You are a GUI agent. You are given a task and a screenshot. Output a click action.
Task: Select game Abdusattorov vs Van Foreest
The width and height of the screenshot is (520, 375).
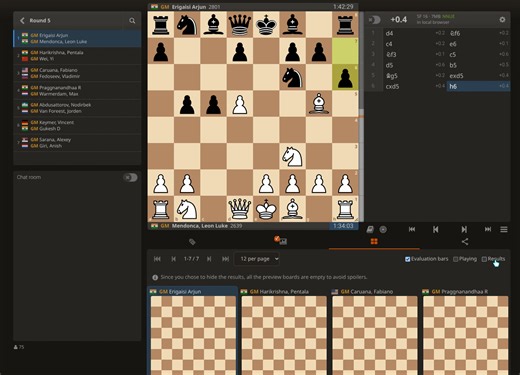pos(77,108)
